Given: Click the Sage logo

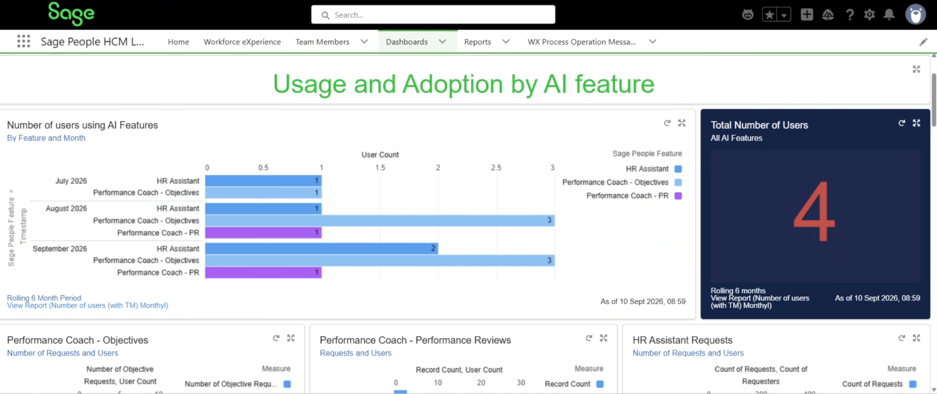Looking at the screenshot, I should click(x=71, y=13).
